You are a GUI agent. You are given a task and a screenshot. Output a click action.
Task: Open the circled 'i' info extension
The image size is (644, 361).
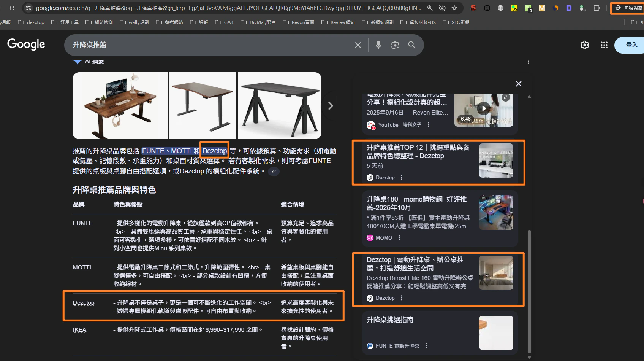point(487,8)
